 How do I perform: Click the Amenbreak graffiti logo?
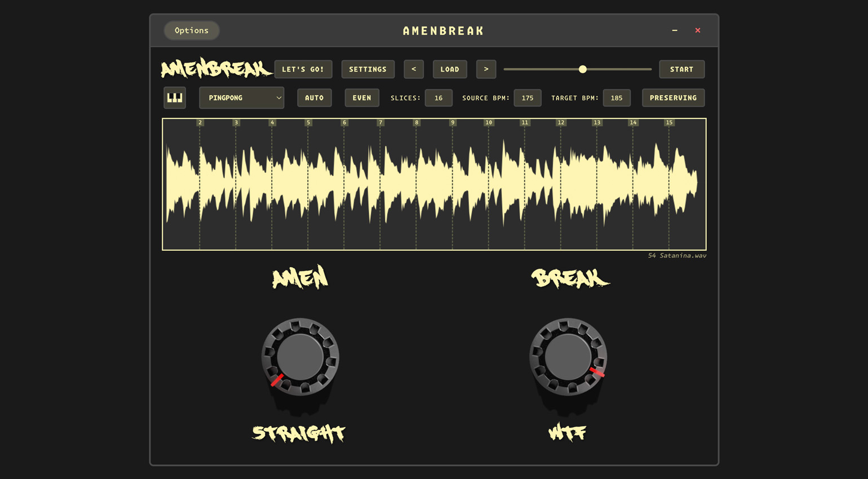[216, 69]
